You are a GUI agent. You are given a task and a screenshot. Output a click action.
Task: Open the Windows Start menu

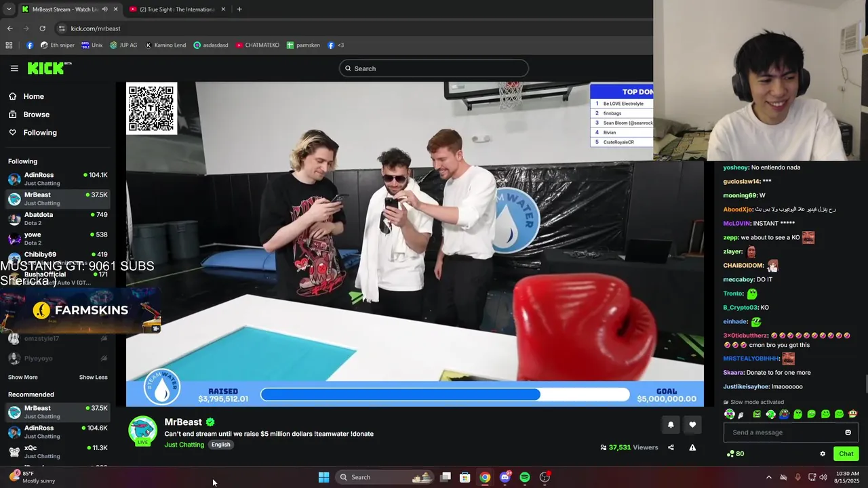click(323, 477)
